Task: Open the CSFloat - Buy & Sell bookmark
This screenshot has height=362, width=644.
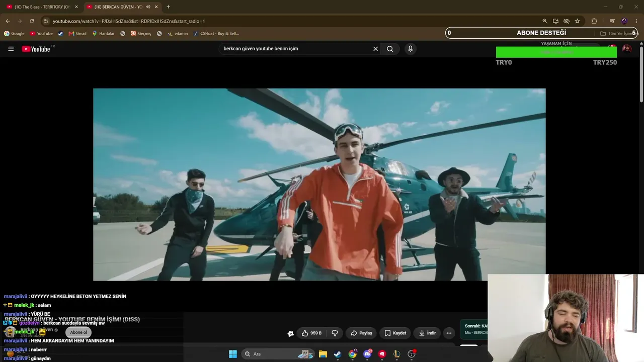Action: click(x=216, y=34)
